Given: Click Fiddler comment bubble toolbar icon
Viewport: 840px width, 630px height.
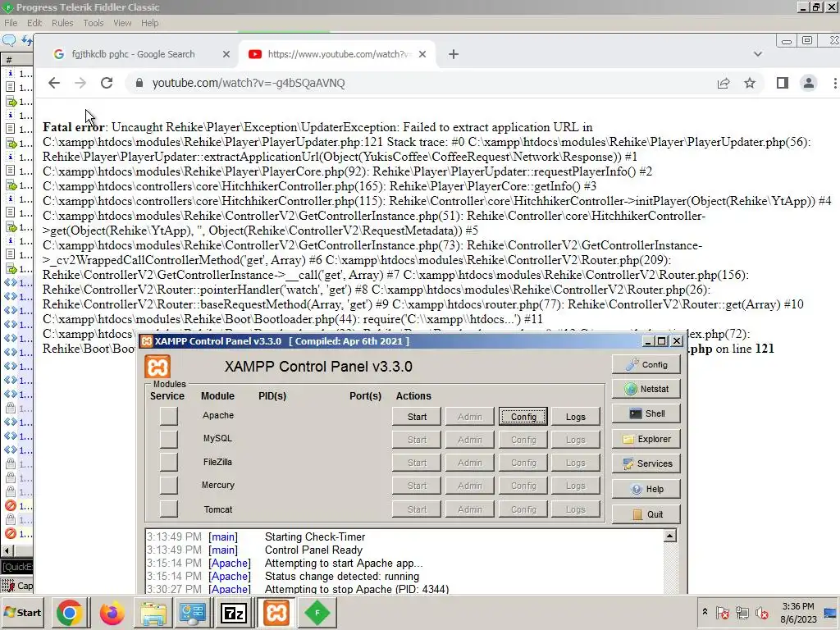Looking at the screenshot, I should pyautogui.click(x=9, y=40).
